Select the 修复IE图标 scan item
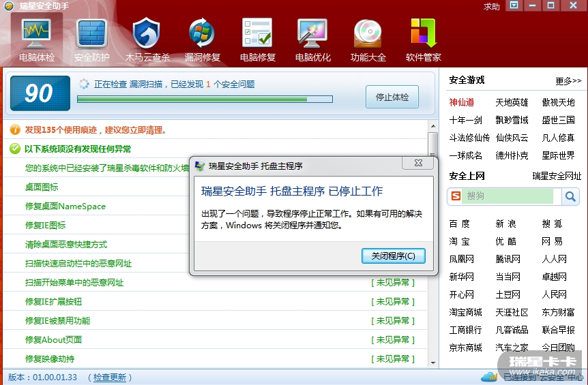Viewport: 588px width, 385px height. click(45, 225)
